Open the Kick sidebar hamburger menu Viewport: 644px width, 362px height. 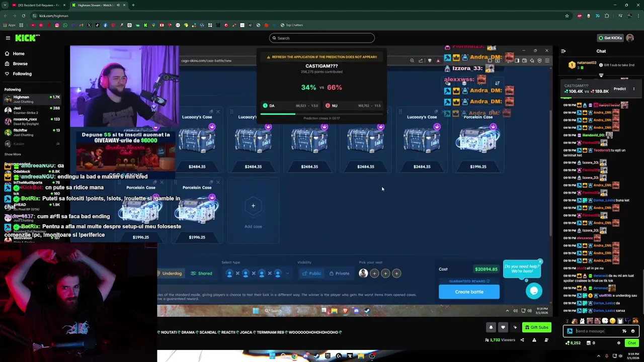tap(8, 38)
